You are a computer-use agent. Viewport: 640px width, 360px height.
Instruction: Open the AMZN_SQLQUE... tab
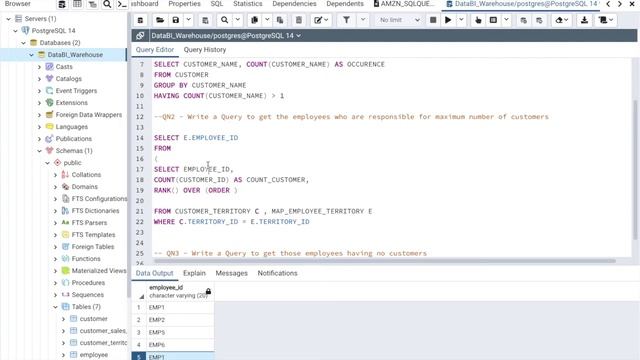[404, 4]
